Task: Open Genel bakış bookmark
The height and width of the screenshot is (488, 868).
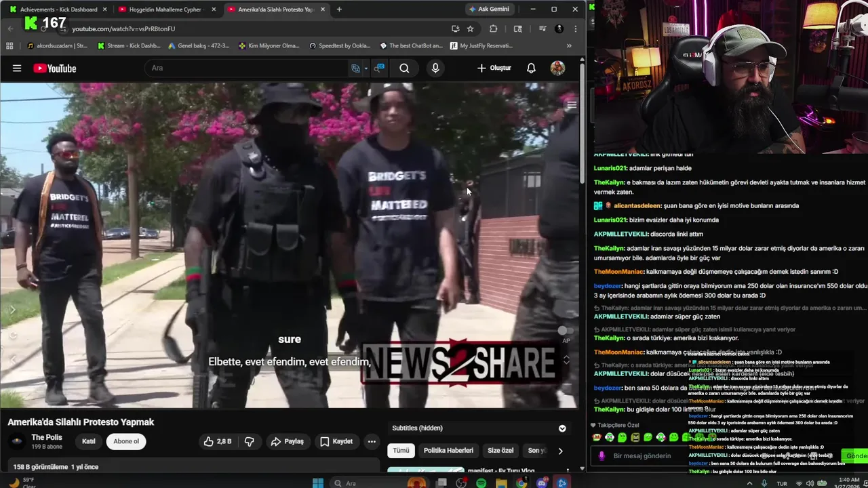Action: point(198,46)
